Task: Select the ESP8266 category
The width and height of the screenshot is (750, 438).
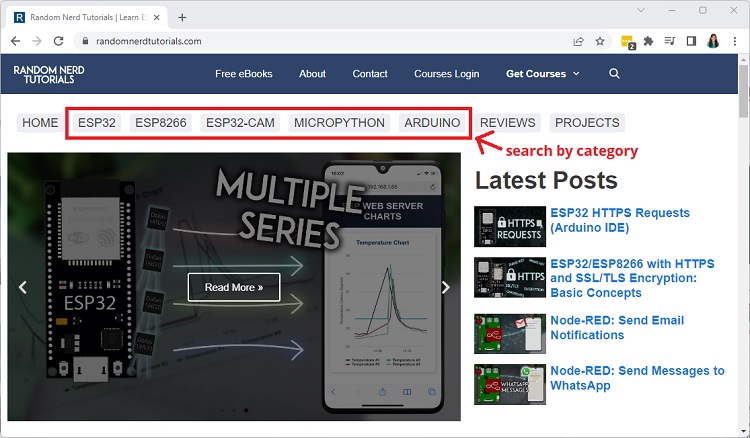Action: [161, 123]
